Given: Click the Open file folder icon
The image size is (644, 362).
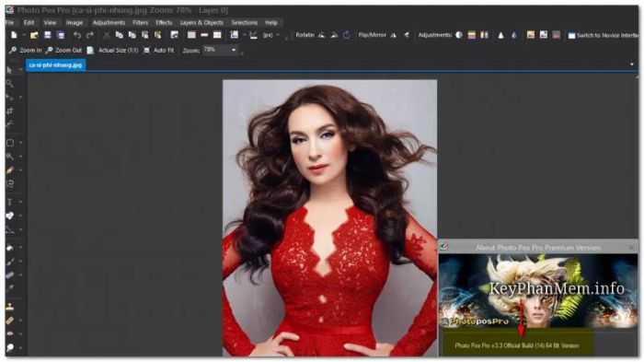Looking at the screenshot, I should [x=34, y=35].
